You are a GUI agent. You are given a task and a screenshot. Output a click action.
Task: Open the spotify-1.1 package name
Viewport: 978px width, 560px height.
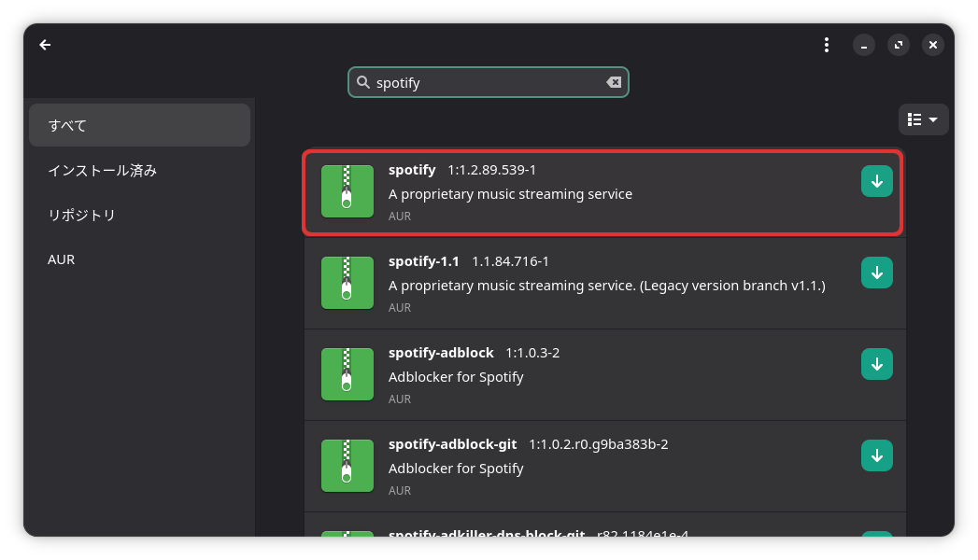[423, 261]
